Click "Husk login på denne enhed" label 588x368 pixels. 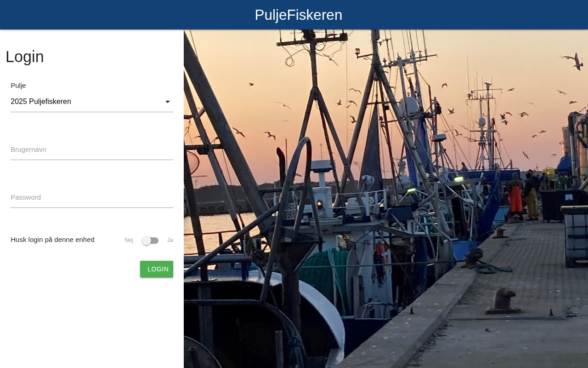click(x=53, y=240)
